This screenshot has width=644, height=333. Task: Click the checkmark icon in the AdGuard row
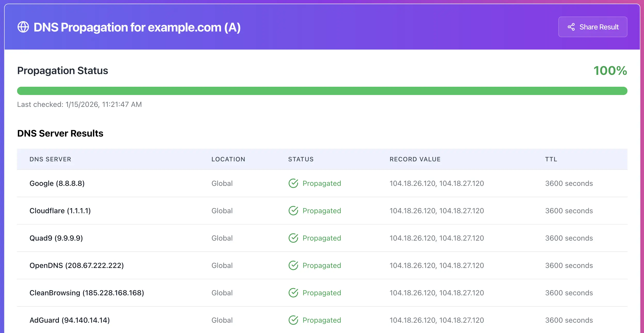click(293, 320)
